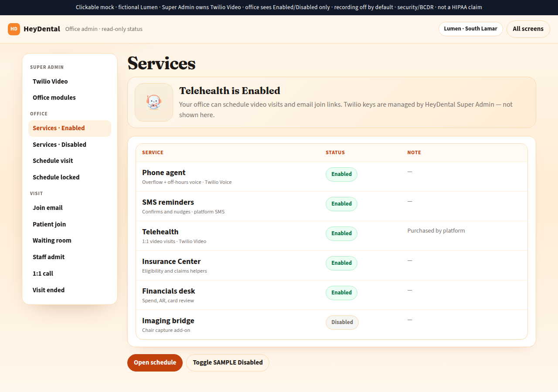Click 'Office admin · read-only status' text
This screenshot has width=558, height=392.
tap(104, 29)
